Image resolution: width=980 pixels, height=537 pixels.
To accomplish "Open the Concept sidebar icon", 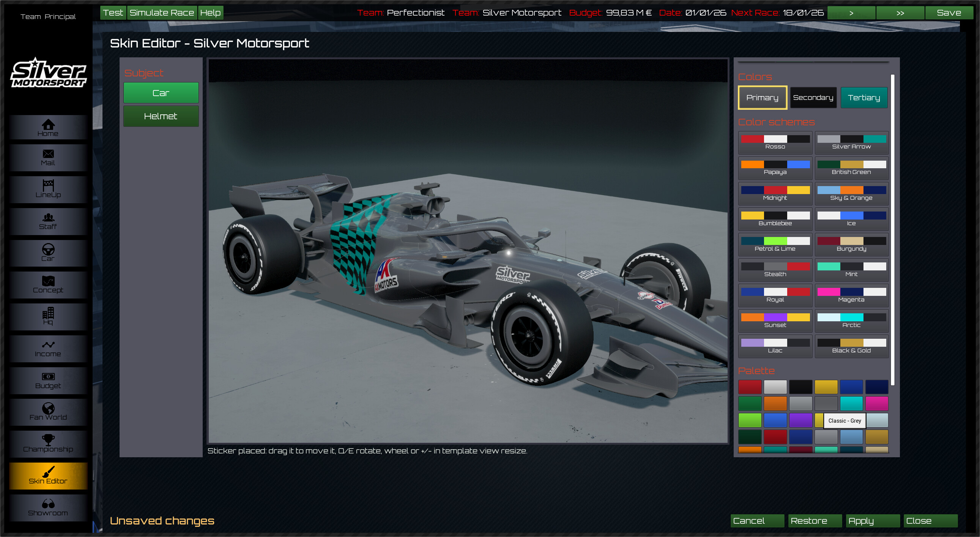I will [x=48, y=285].
